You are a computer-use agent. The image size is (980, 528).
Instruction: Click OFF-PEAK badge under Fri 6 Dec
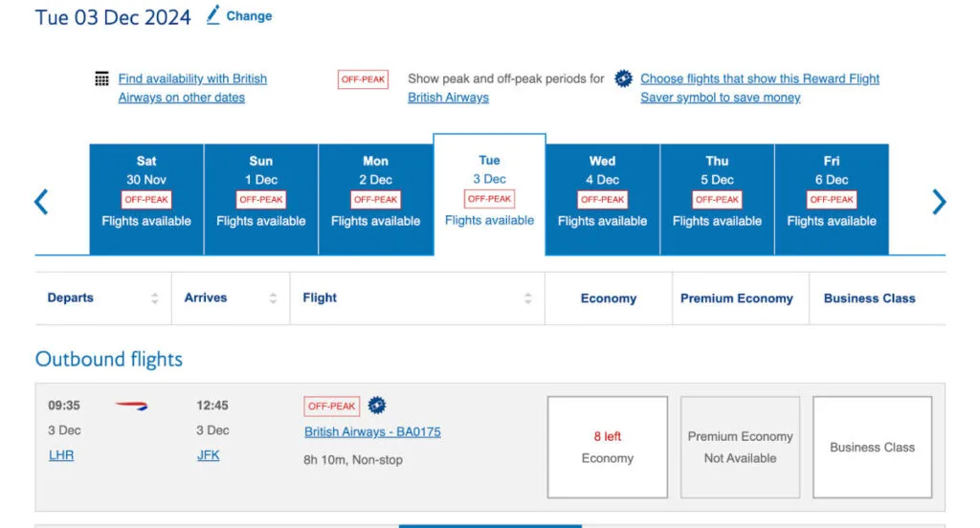(x=832, y=200)
